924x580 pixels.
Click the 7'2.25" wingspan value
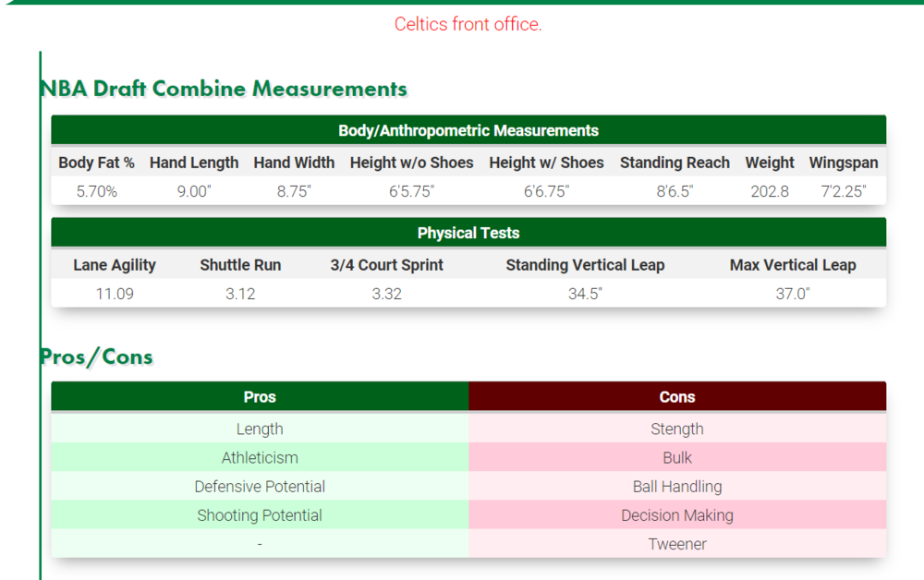(844, 191)
